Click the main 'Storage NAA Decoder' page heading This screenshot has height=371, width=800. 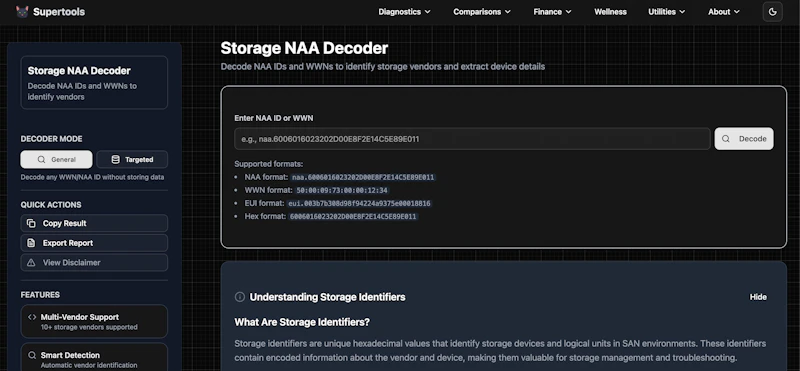click(x=304, y=48)
